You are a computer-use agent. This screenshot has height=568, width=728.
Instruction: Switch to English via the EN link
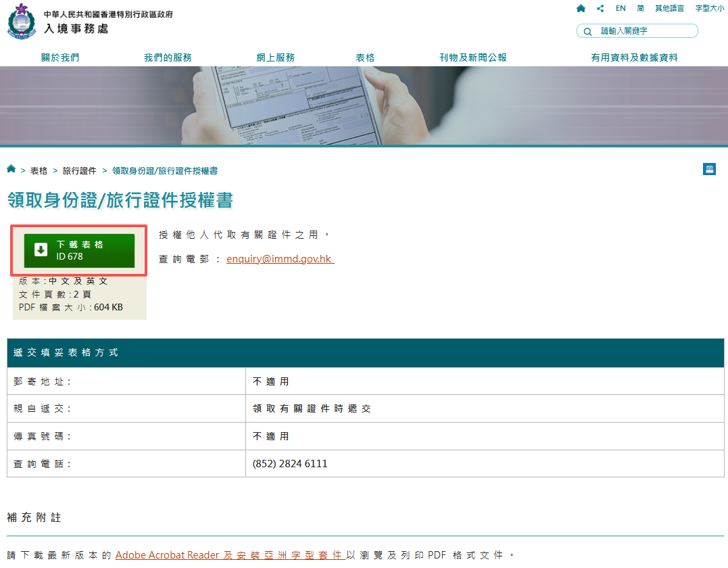click(x=621, y=8)
